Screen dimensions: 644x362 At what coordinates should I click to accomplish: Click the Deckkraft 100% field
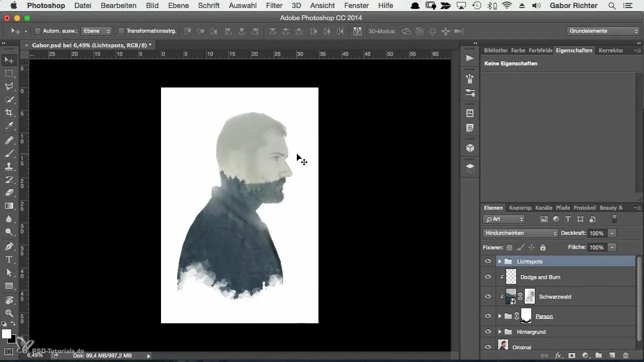(x=597, y=233)
